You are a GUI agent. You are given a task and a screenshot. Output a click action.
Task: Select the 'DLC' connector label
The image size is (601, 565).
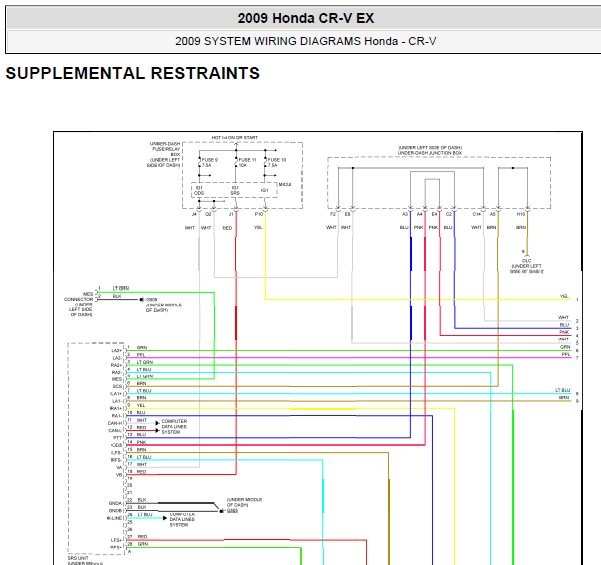(526, 261)
